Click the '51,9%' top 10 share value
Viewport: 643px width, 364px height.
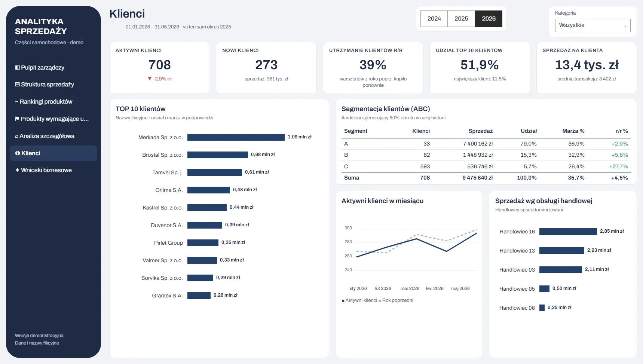coord(480,65)
